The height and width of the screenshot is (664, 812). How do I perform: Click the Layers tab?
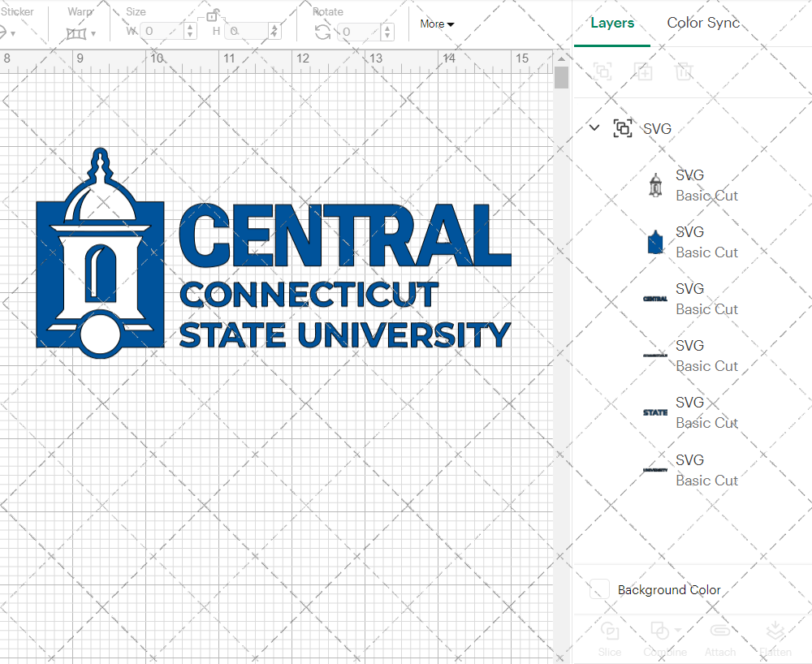612,24
